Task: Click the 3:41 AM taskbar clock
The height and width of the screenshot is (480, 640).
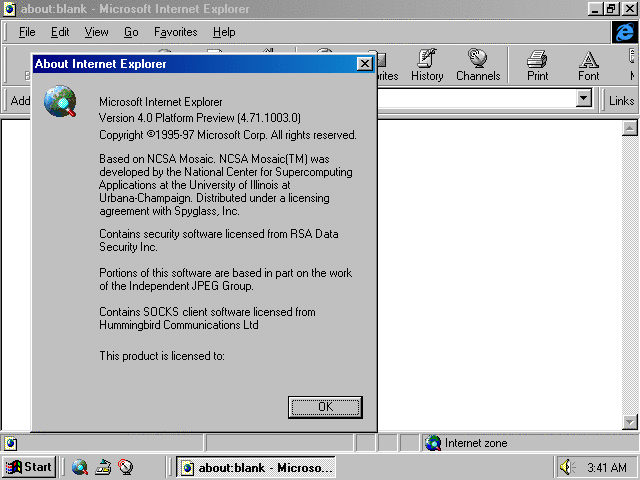Action: 607,467
